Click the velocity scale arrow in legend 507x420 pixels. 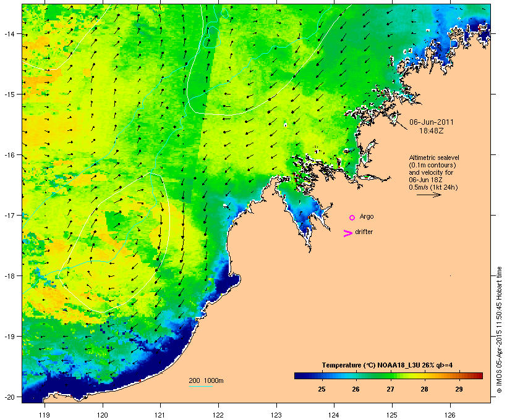429,195
